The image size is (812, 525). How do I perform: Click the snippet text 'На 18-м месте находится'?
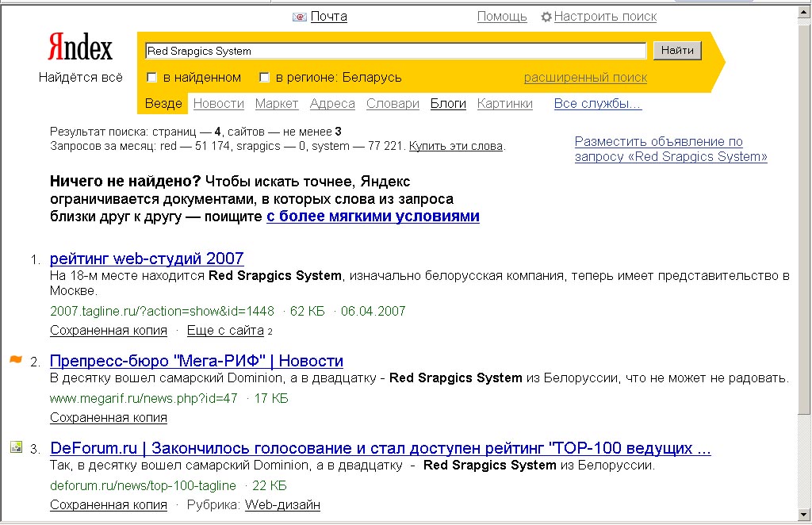[x=128, y=276]
